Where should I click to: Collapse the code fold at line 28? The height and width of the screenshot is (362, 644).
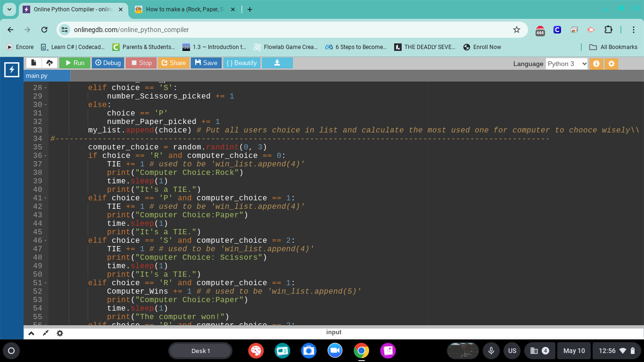coord(46,88)
